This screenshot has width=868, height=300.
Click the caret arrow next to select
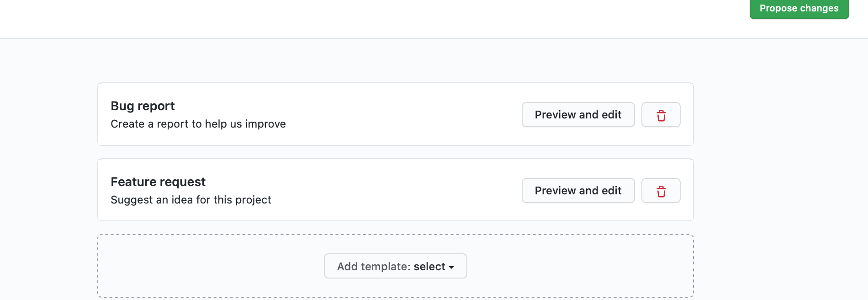[x=451, y=268]
